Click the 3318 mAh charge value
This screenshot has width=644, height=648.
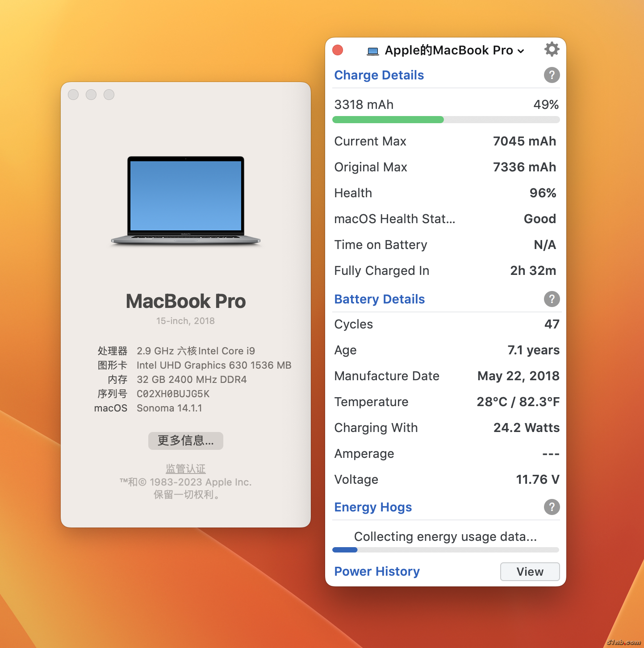(x=364, y=104)
